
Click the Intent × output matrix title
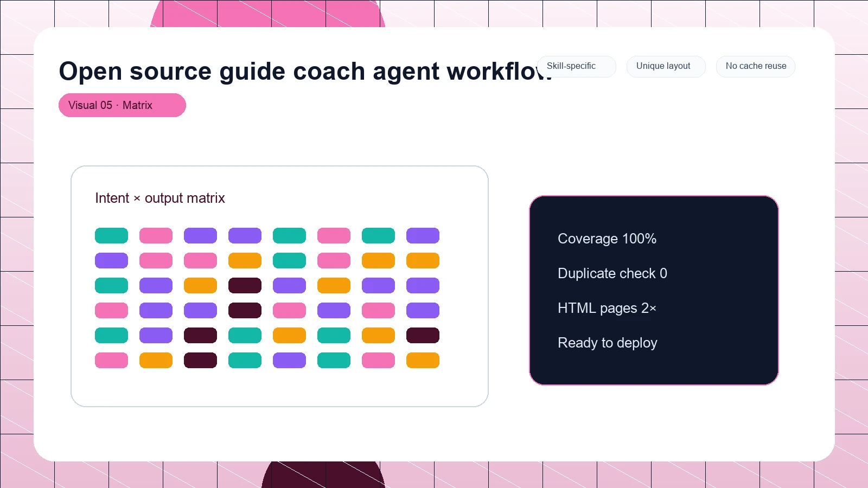pyautogui.click(x=160, y=198)
